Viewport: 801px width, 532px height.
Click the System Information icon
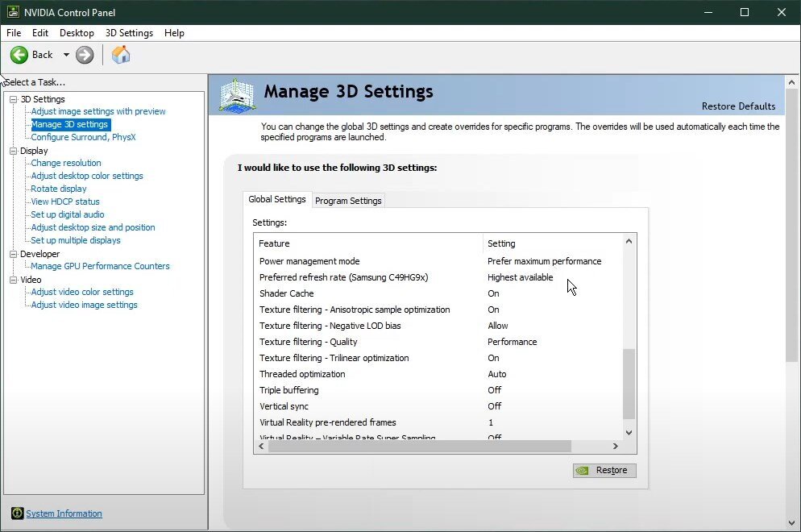[x=17, y=513]
